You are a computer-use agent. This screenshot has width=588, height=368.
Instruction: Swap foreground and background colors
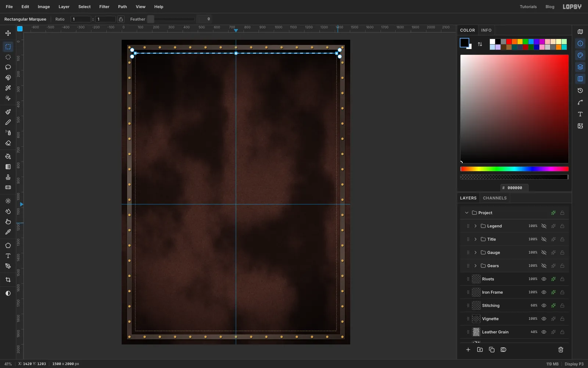point(480,44)
